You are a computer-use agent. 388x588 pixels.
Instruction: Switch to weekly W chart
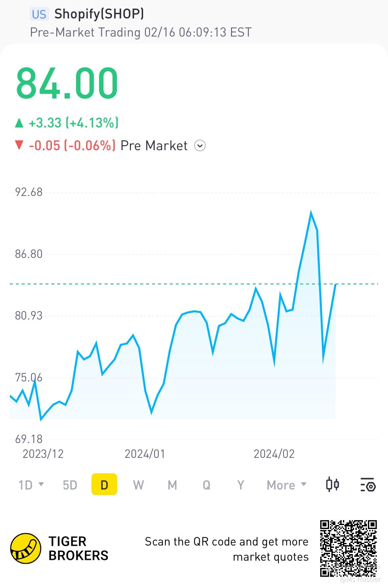pyautogui.click(x=138, y=485)
